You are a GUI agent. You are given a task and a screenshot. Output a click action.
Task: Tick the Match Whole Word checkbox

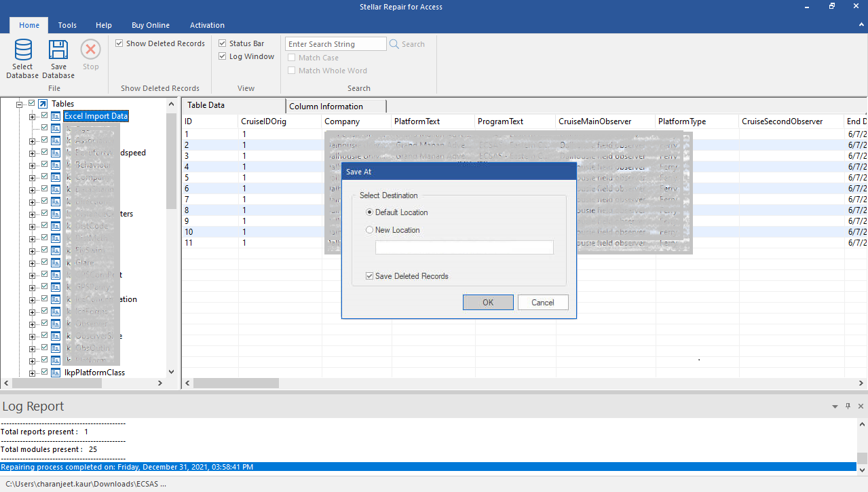(292, 71)
